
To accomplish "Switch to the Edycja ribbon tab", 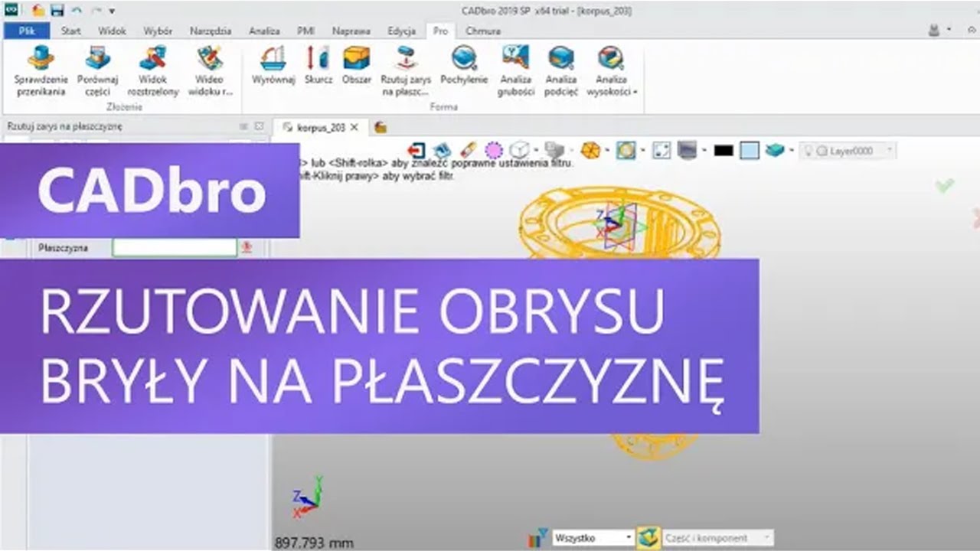I will [402, 31].
